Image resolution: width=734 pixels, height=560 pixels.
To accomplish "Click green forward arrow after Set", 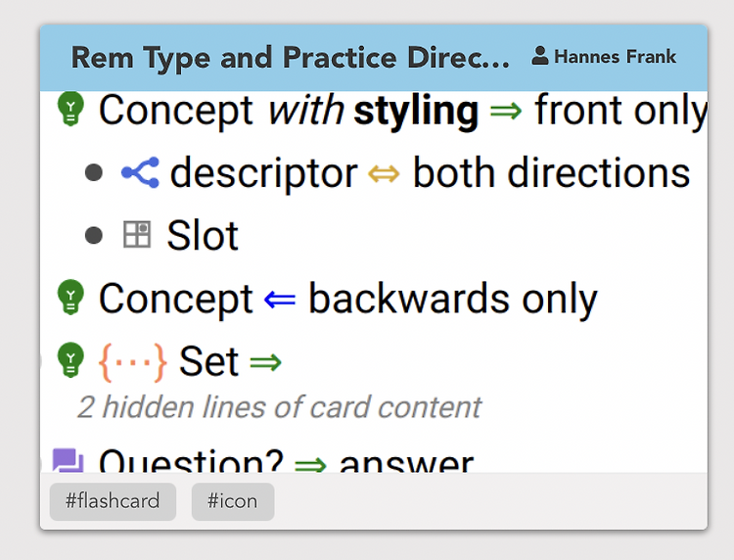I will coord(265,362).
